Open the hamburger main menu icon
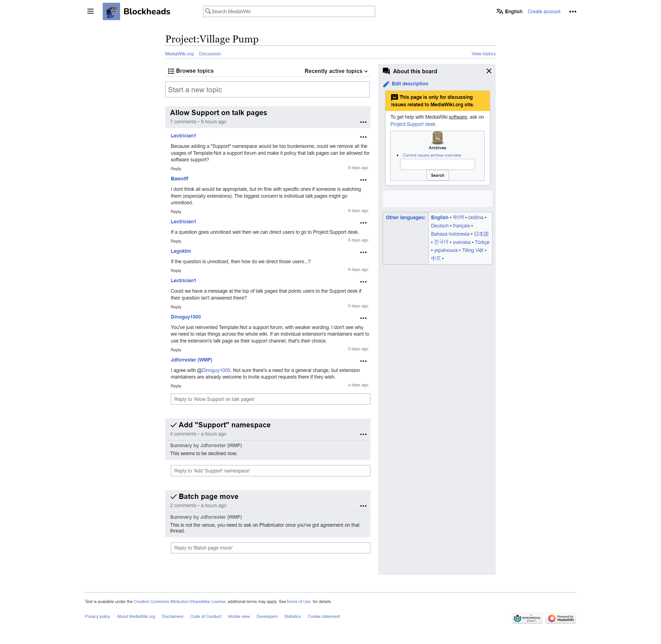 click(x=90, y=11)
